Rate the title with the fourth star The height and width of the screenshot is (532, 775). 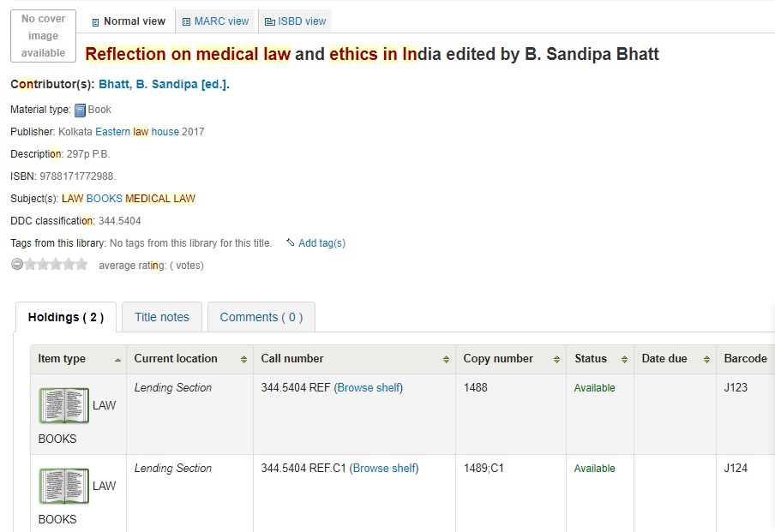click(69, 265)
